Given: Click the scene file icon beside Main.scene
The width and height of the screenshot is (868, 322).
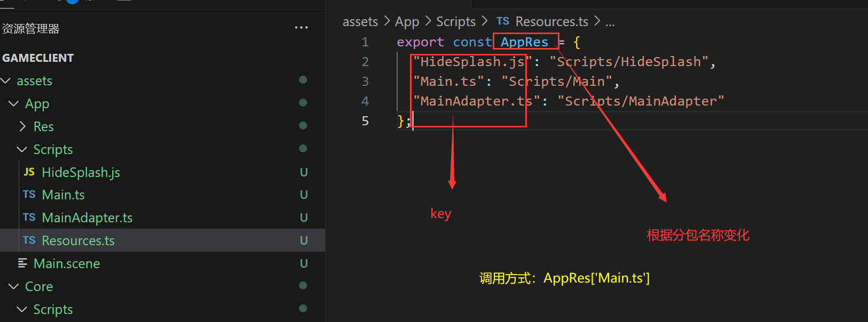Looking at the screenshot, I should [x=22, y=263].
